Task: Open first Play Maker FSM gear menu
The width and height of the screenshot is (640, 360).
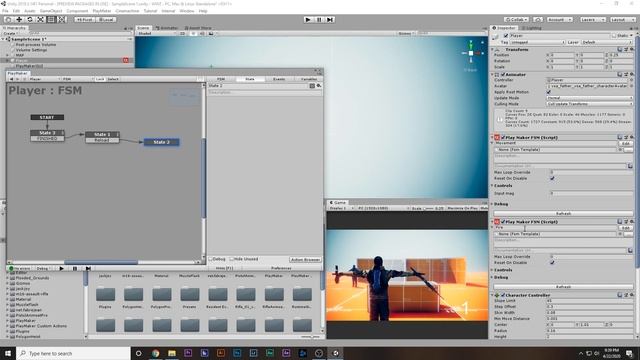Action: (x=631, y=138)
